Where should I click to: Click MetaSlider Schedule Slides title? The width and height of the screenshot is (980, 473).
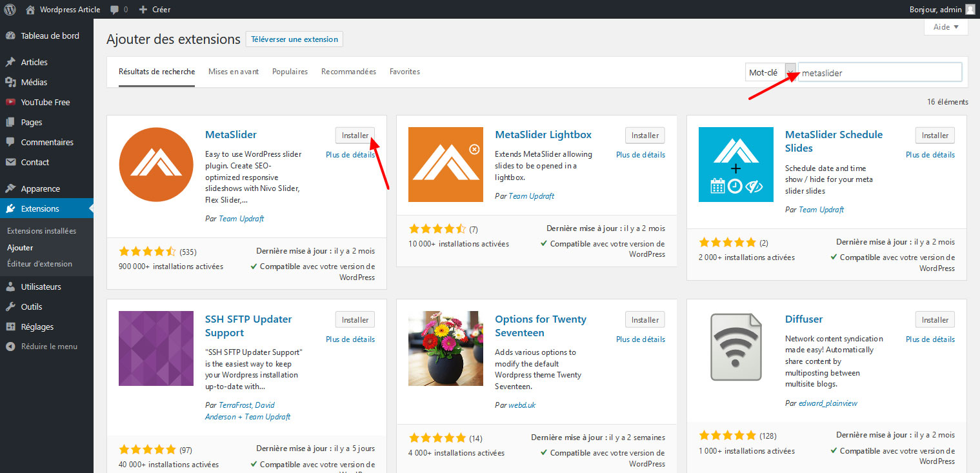point(834,141)
